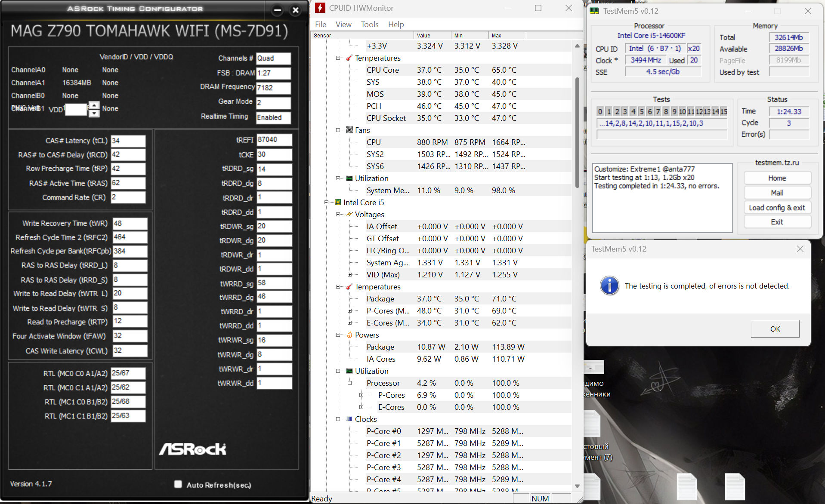825x504 pixels.
Task: Enable the Auto Refresh(sec) checkbox
Action: (178, 484)
